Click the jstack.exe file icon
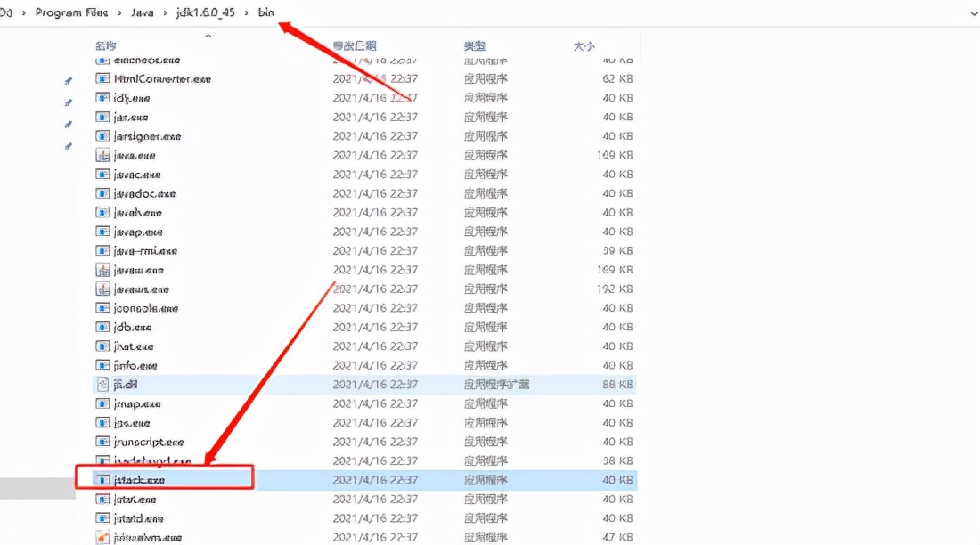 pos(102,480)
